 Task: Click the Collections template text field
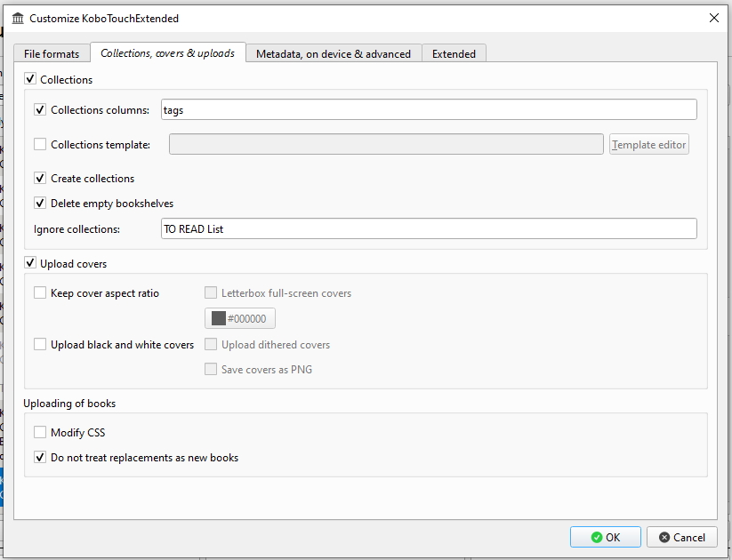[x=386, y=144]
